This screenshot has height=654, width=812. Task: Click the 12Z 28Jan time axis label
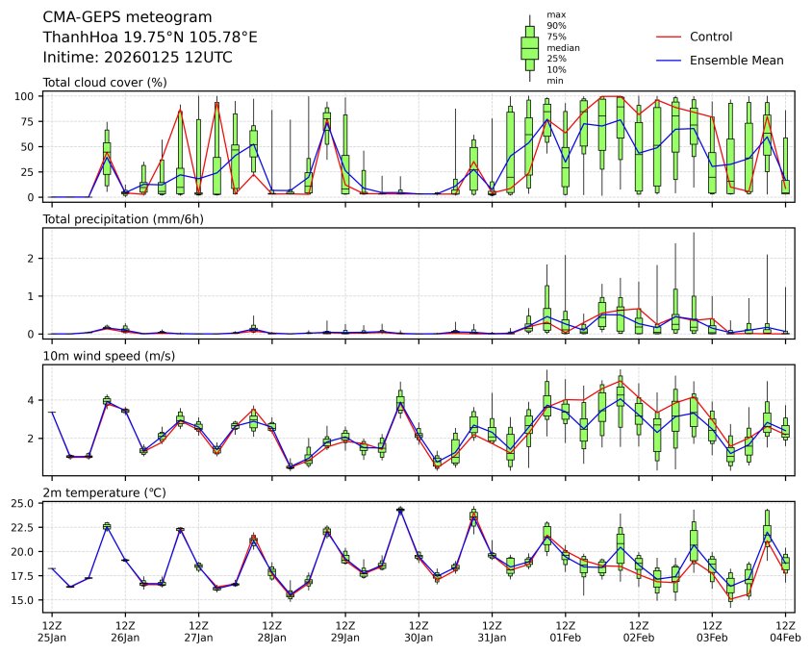(271, 631)
